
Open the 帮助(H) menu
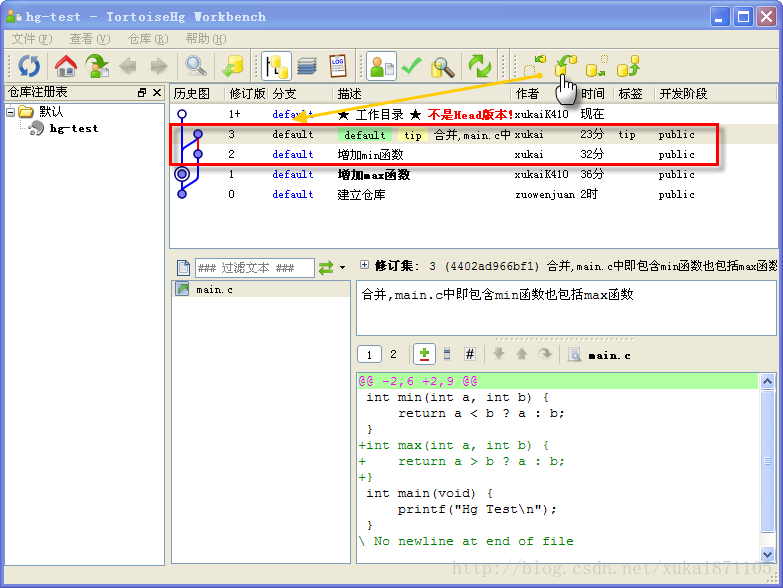coord(206,38)
